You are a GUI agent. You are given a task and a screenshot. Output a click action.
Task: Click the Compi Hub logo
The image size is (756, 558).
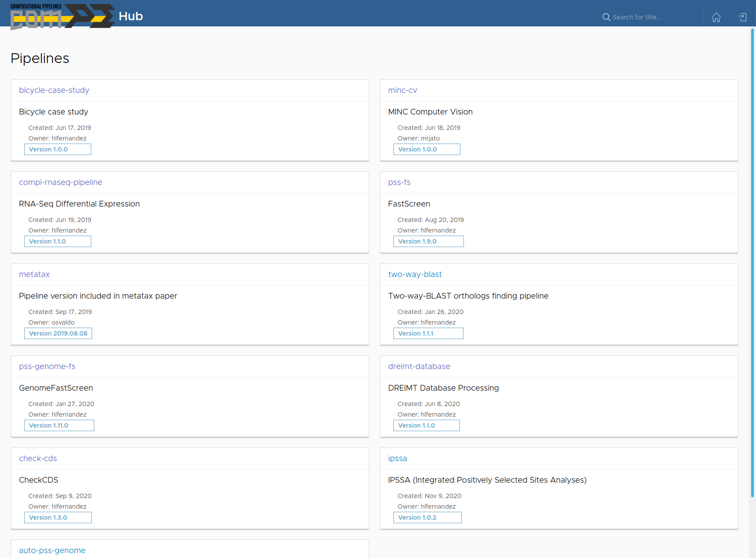pos(62,17)
